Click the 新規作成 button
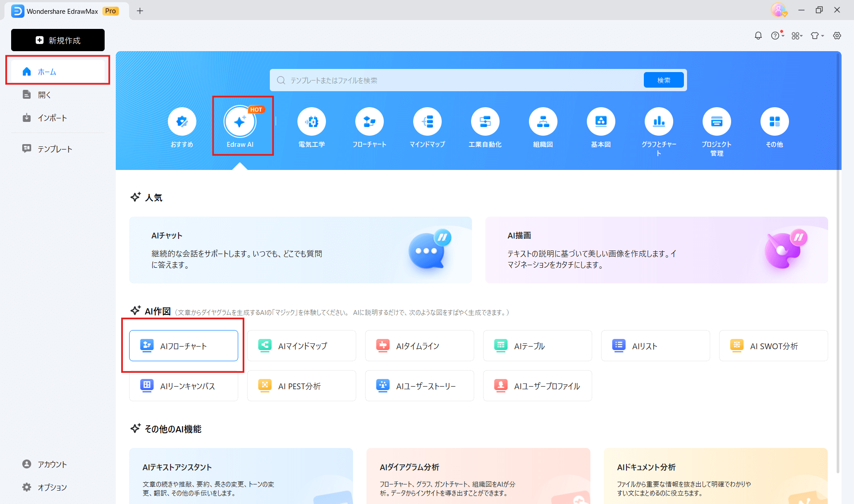This screenshot has width=854, height=504. point(58,40)
